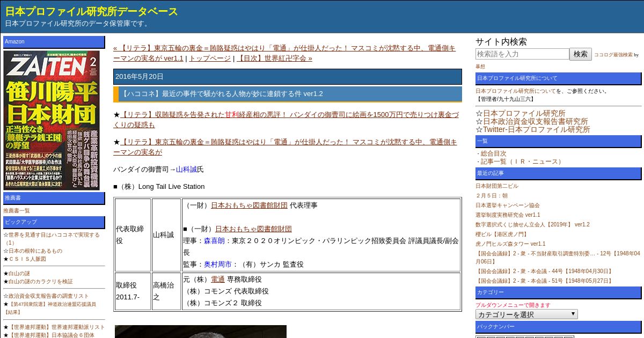Image resolution: width=644 pixels, height=338 pixels.
Task: Open recent article 日本財団第二ビル
Action: click(497, 186)
